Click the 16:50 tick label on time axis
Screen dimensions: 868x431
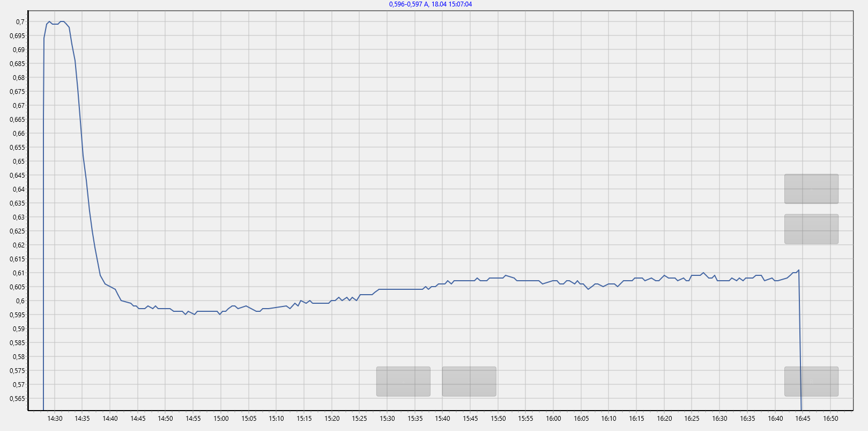click(x=830, y=419)
